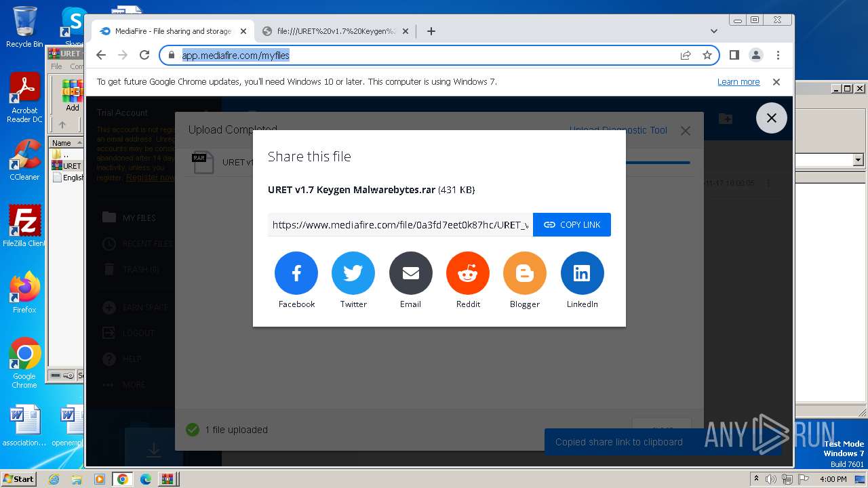
Task: Open Internet Explorer from taskbar
Action: point(54,479)
